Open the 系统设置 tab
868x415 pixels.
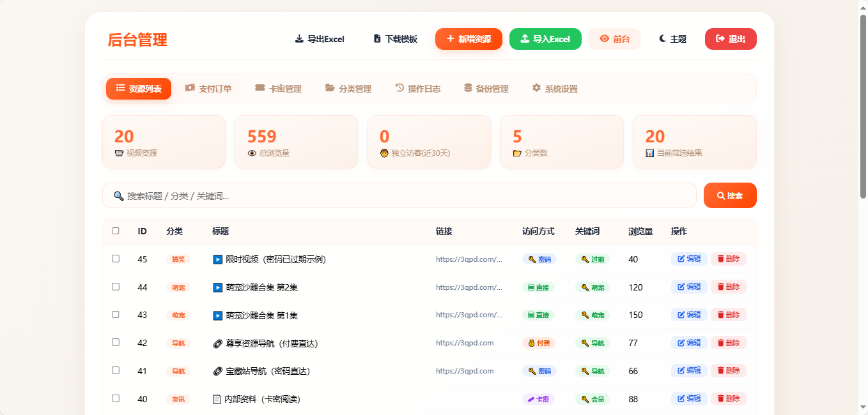pos(555,89)
